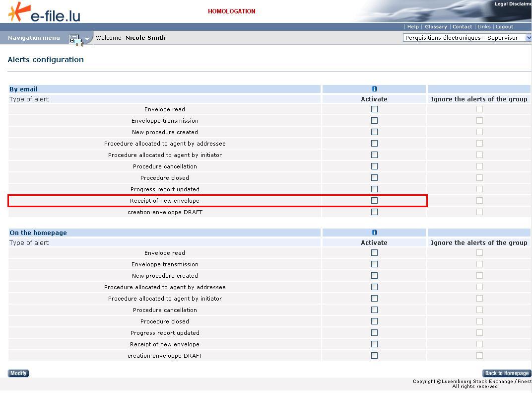Click the HOMOLOGATION label

click(x=232, y=11)
